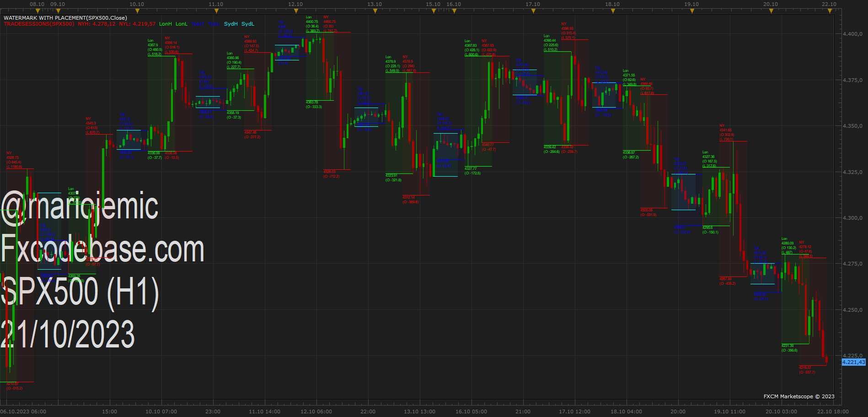Click the FXCM Marketscope © 2023 copyright text

(x=799, y=396)
